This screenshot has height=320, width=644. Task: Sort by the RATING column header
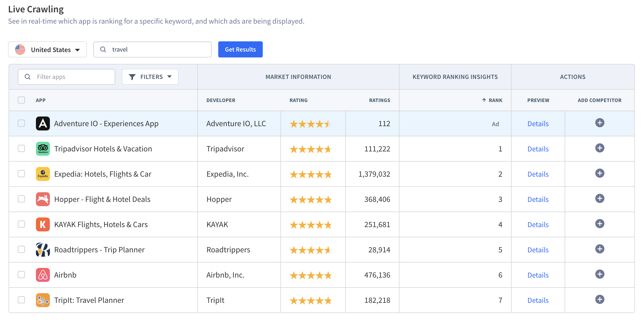298,100
